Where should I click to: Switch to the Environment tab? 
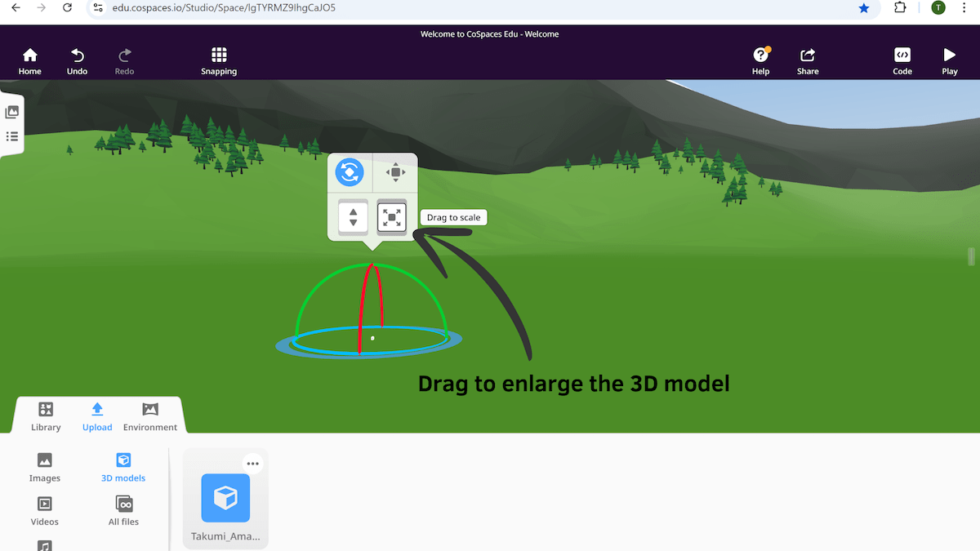149,415
